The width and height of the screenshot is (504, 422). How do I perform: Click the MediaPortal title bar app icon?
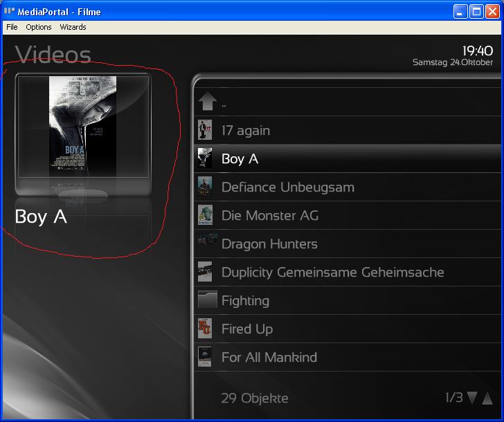click(9, 11)
